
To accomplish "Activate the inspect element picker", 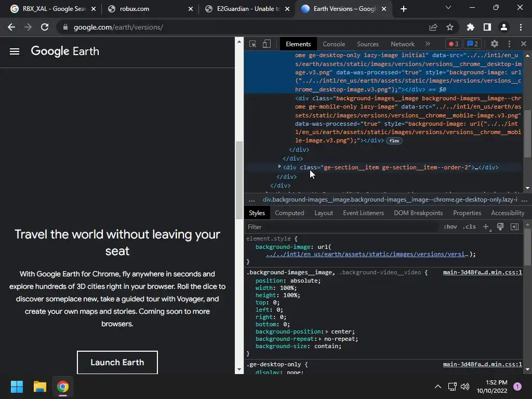I will point(253,44).
